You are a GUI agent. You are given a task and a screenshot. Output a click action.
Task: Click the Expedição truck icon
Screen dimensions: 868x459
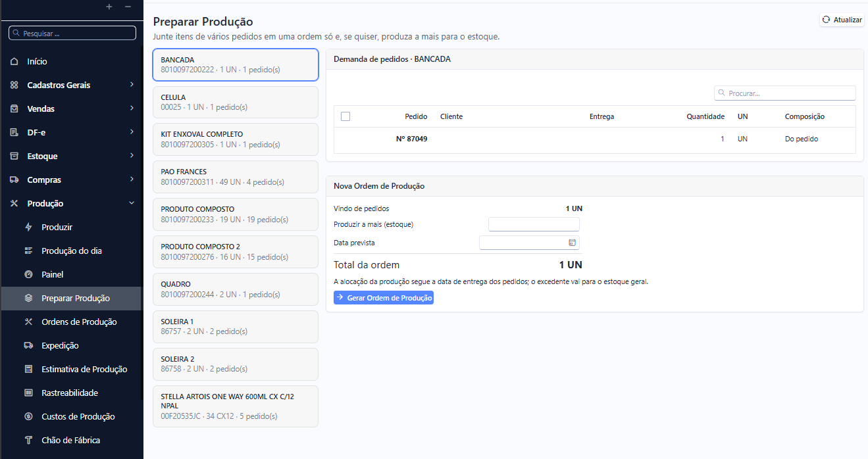(28, 345)
